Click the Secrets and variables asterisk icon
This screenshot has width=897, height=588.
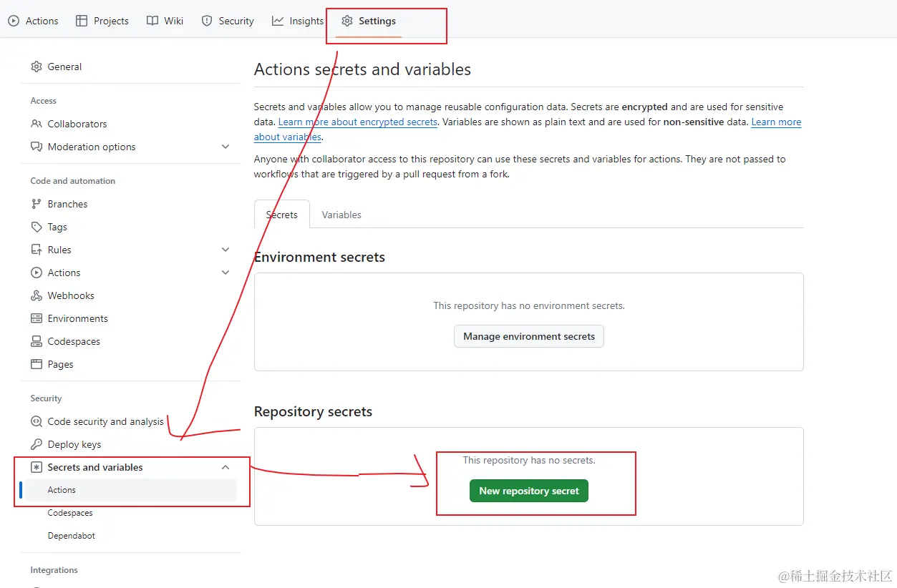(37, 467)
